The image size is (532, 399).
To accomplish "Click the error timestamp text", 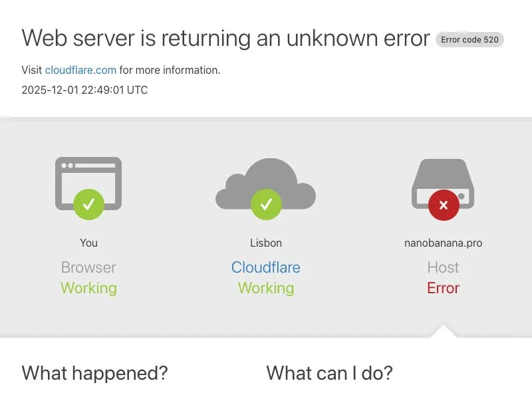I will tap(84, 90).
